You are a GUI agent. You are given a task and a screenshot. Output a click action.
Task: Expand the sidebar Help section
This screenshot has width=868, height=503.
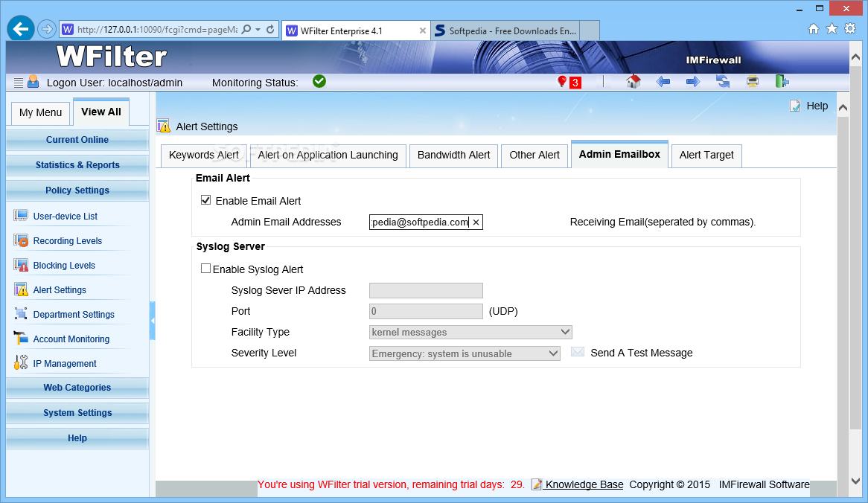[77, 438]
